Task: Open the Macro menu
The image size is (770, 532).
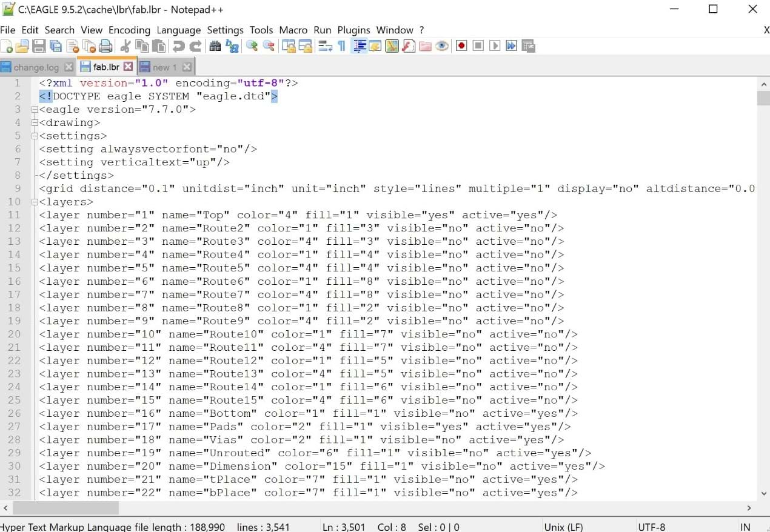Action: tap(293, 30)
